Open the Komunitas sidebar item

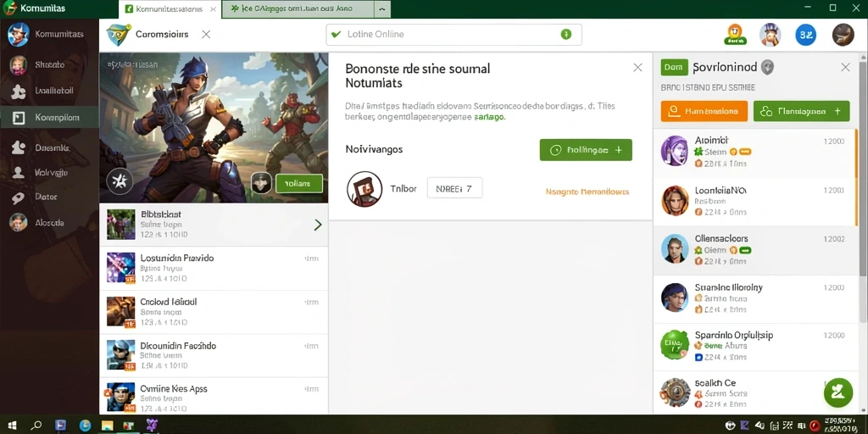[49, 34]
